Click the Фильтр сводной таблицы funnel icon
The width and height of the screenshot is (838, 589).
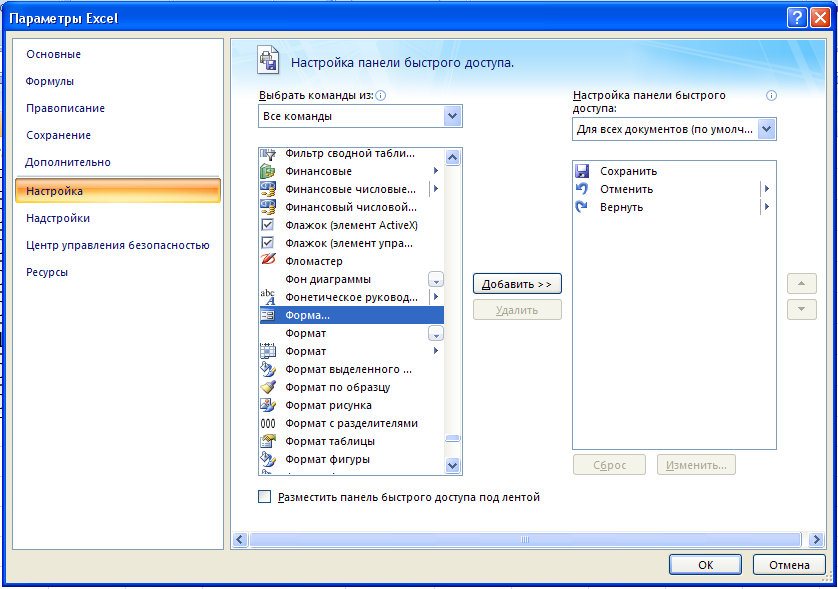(x=268, y=154)
